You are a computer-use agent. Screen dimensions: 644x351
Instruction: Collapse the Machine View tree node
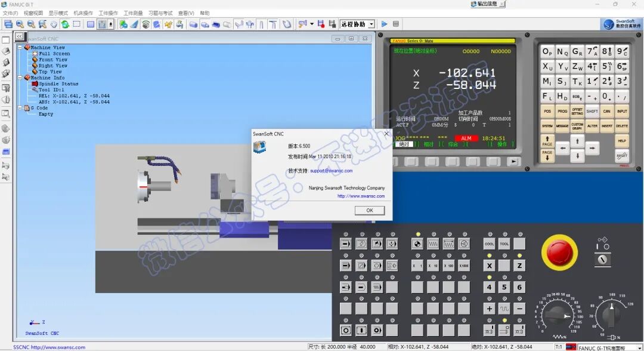click(20, 47)
